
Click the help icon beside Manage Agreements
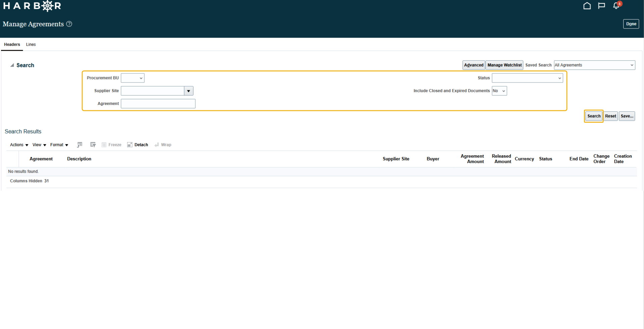click(x=69, y=24)
